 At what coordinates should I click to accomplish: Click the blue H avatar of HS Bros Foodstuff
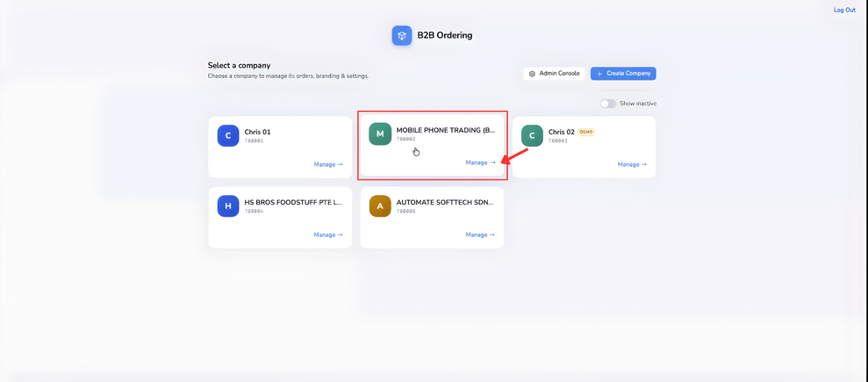coord(228,206)
